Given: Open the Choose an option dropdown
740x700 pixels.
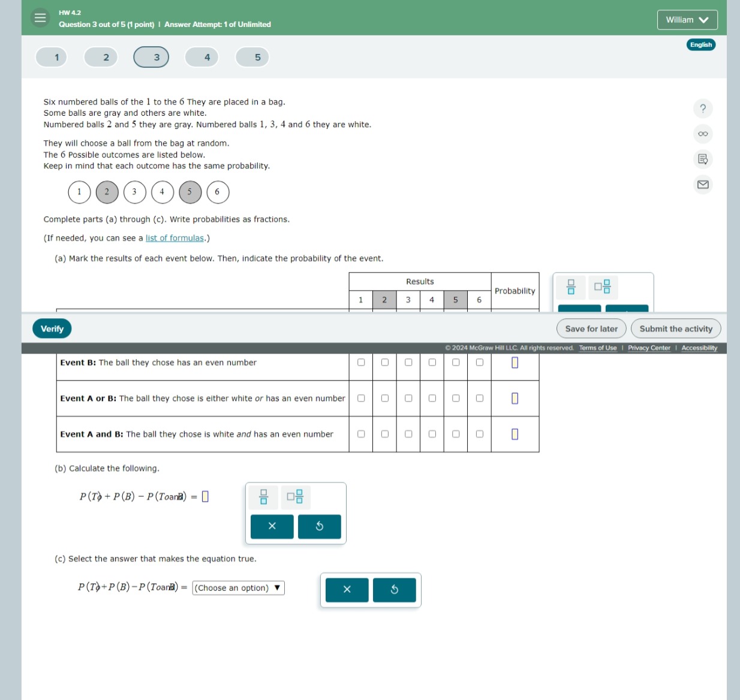Looking at the screenshot, I should click(238, 588).
